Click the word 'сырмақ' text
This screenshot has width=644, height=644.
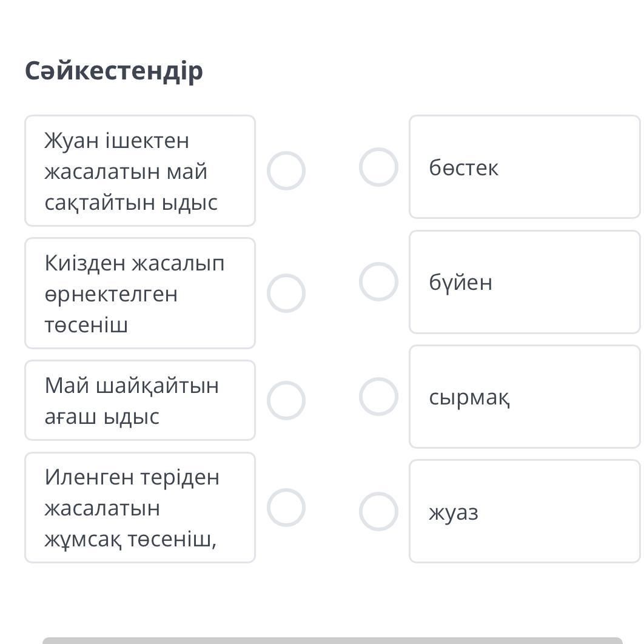tap(469, 398)
